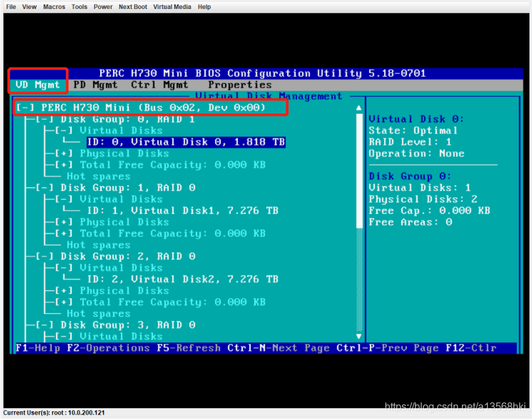This screenshot has width=532, height=419.
Task: Expand Physical Disks under Disk Group 2
Action: click(64, 291)
